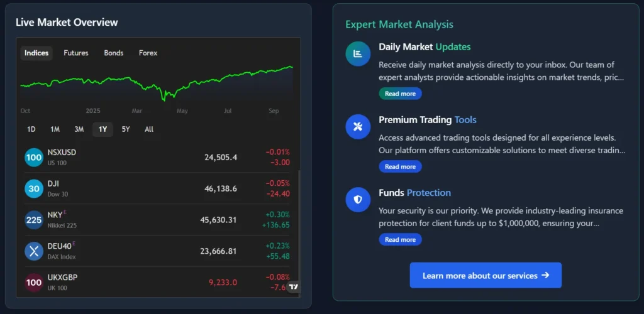The height and width of the screenshot is (314, 644).
Task: Set the chart range to 1M
Action: [x=55, y=129]
